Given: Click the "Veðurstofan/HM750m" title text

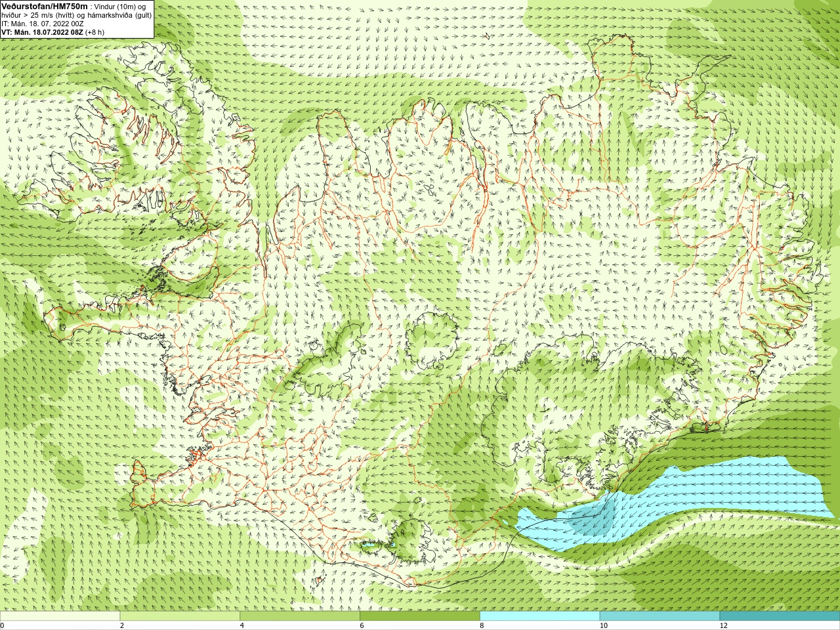Looking at the screenshot, I should 45,6.
